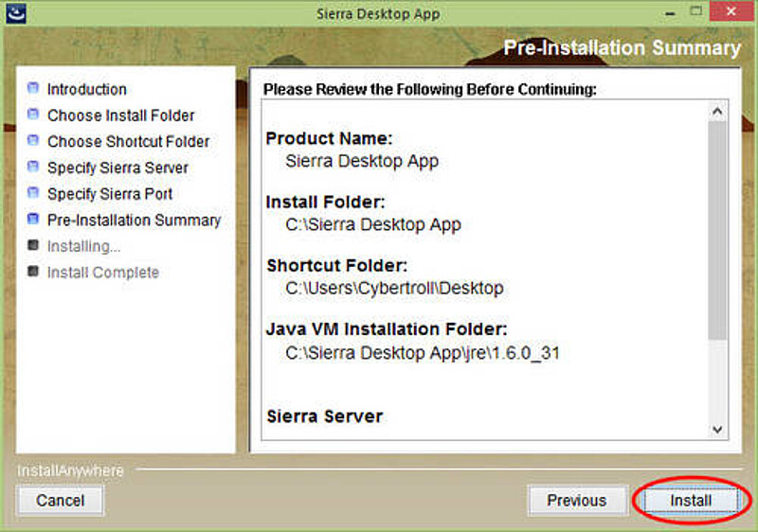Click the Specify Sierra Server bullet icon
This screenshot has height=532, width=758.
click(x=33, y=167)
